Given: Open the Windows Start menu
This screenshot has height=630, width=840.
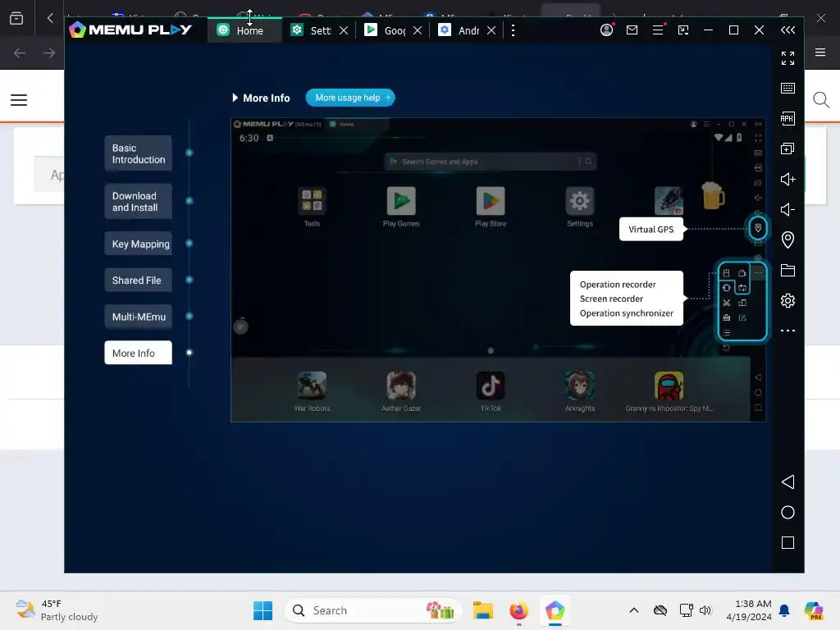Looking at the screenshot, I should coord(262,610).
